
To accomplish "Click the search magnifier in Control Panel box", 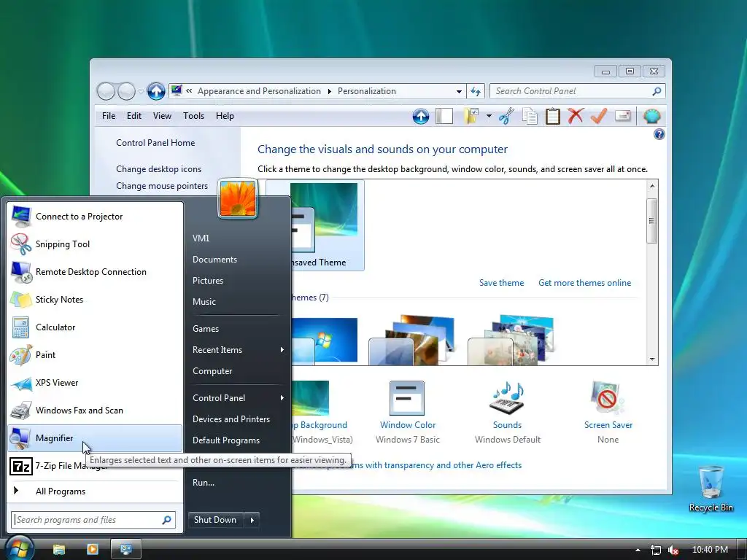I will coord(657,91).
